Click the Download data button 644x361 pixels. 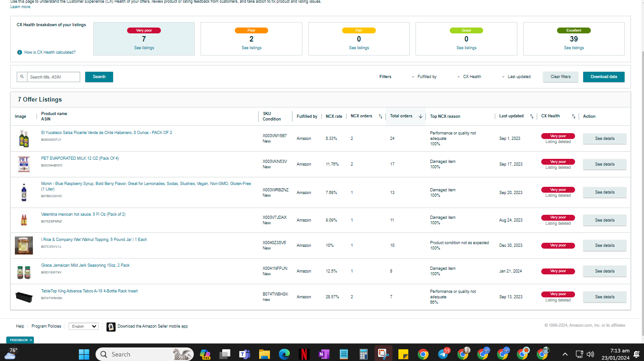(604, 77)
